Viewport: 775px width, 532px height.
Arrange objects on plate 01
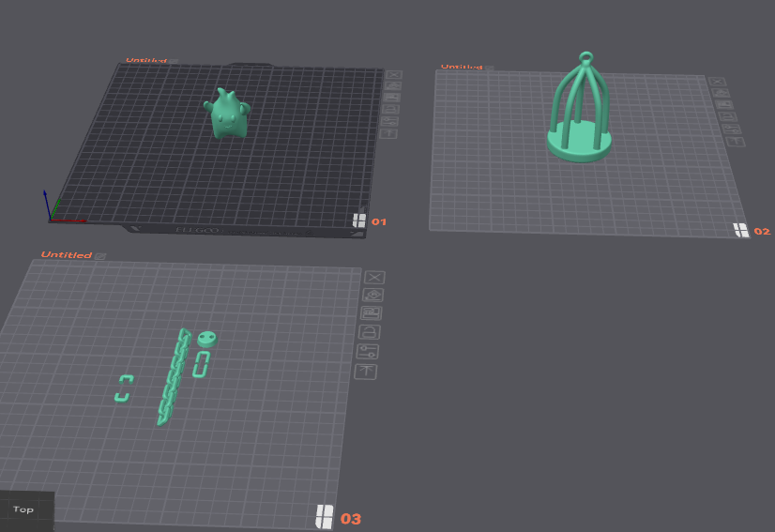point(392,98)
